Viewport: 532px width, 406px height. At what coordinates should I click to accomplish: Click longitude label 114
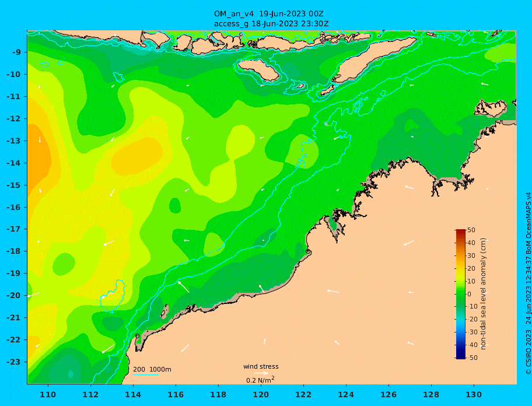coord(133,394)
